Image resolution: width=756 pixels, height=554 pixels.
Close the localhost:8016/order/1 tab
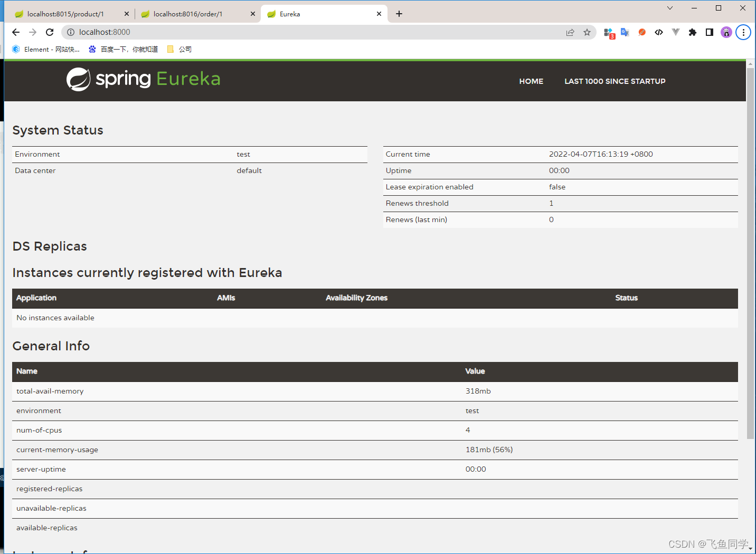coord(253,14)
